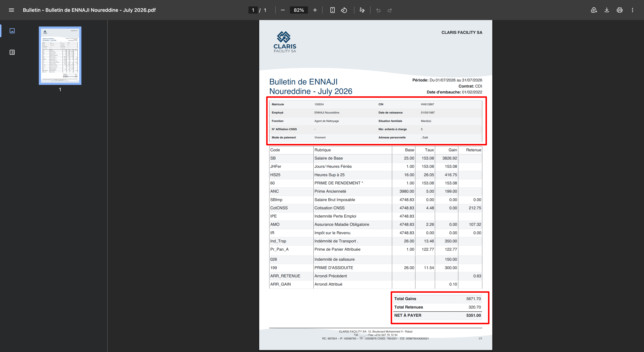Click the redo arrow icon
Image resolution: width=644 pixels, height=352 pixels.
coord(389,10)
